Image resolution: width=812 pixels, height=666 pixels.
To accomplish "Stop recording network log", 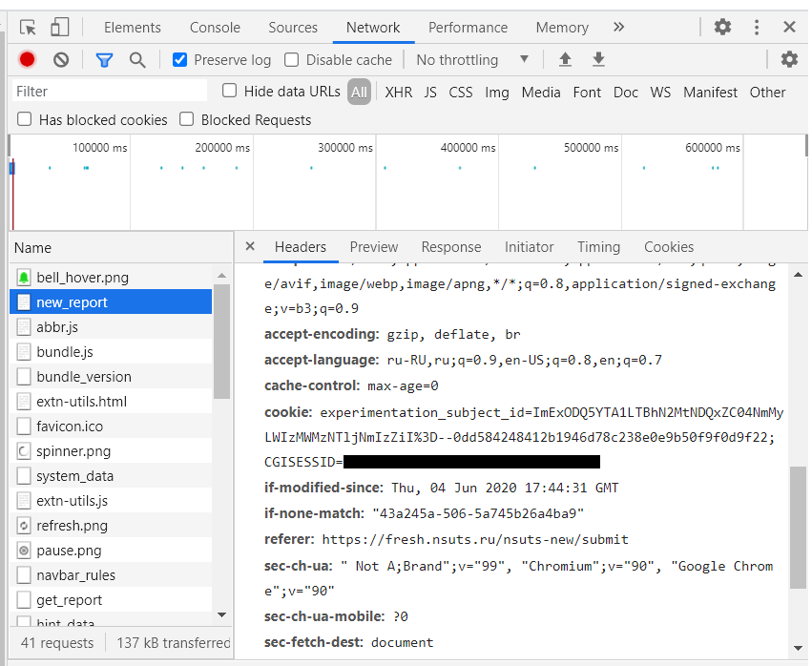I will coord(27,59).
